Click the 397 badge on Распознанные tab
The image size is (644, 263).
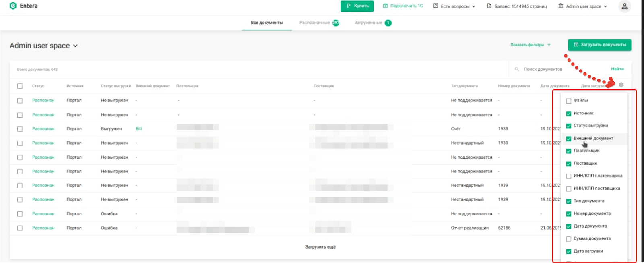pyautogui.click(x=336, y=23)
